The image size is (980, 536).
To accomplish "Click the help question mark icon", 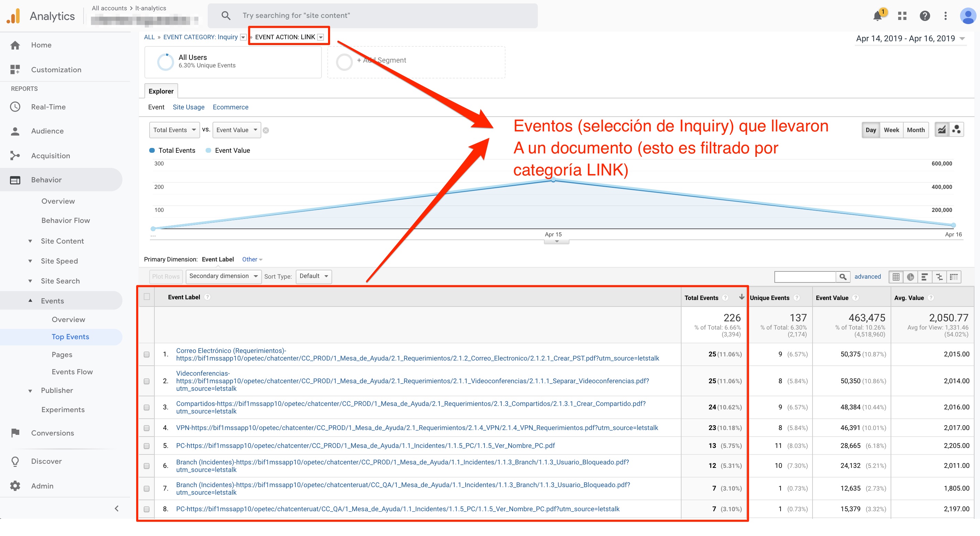I will 924,16.
